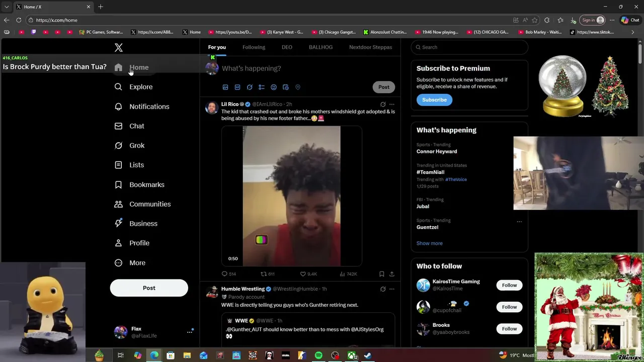View analytics of Lil Rico's post

pyautogui.click(x=348, y=274)
